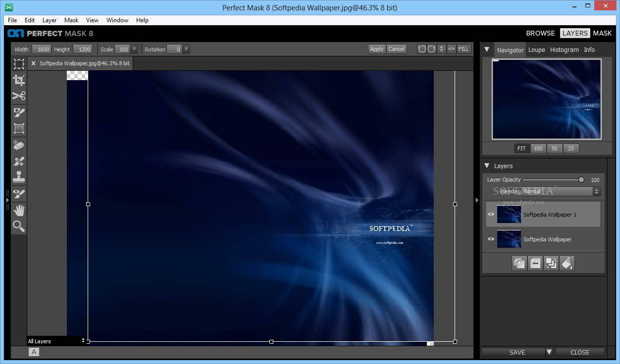Screen dimensions: 620x364
Task: Open the Window menu
Action: 117,20
